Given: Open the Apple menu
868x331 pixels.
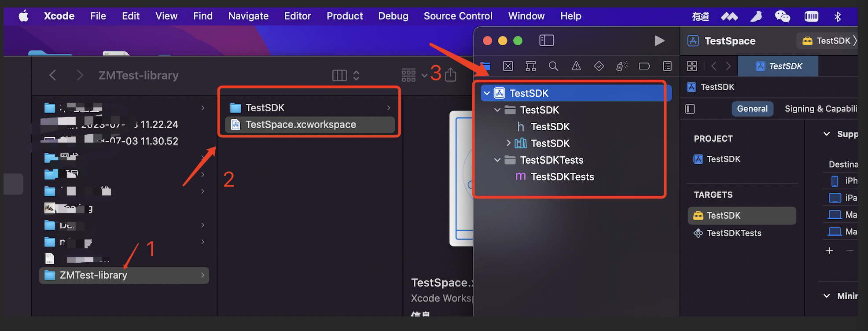Looking at the screenshot, I should click(24, 16).
